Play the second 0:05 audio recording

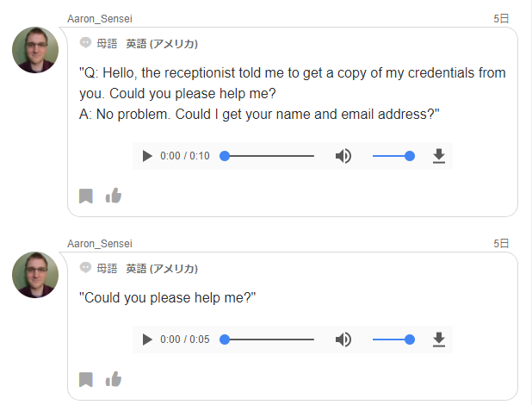click(x=147, y=340)
